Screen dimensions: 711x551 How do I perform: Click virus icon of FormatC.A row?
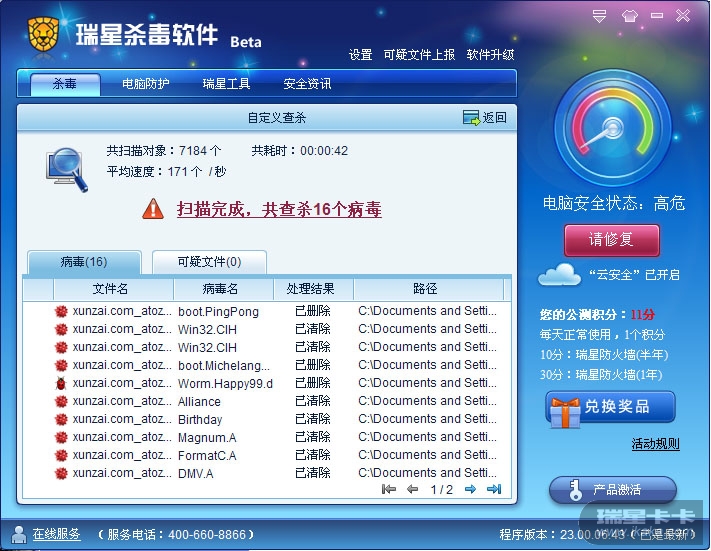[61, 455]
